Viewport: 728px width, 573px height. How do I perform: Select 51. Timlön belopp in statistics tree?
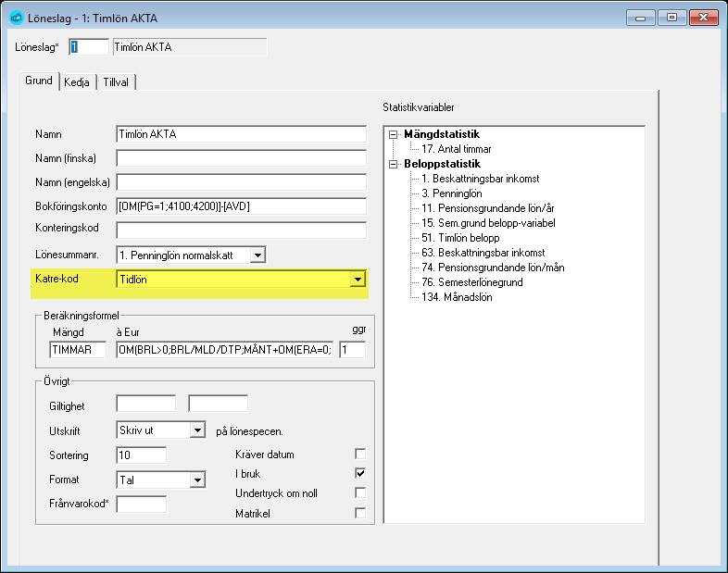tap(460, 238)
